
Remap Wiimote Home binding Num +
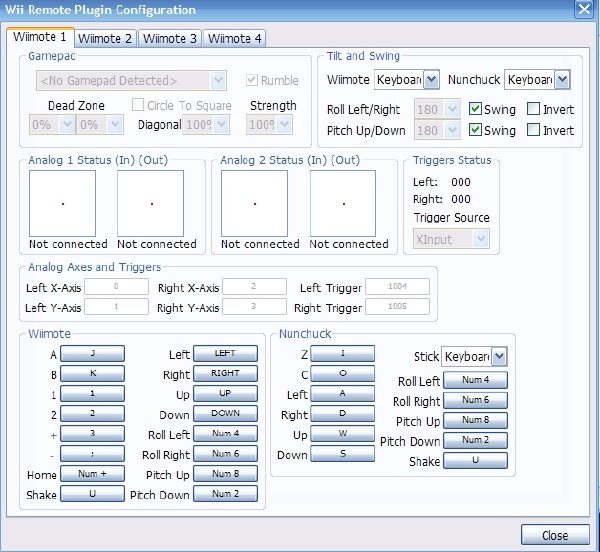tap(92, 474)
